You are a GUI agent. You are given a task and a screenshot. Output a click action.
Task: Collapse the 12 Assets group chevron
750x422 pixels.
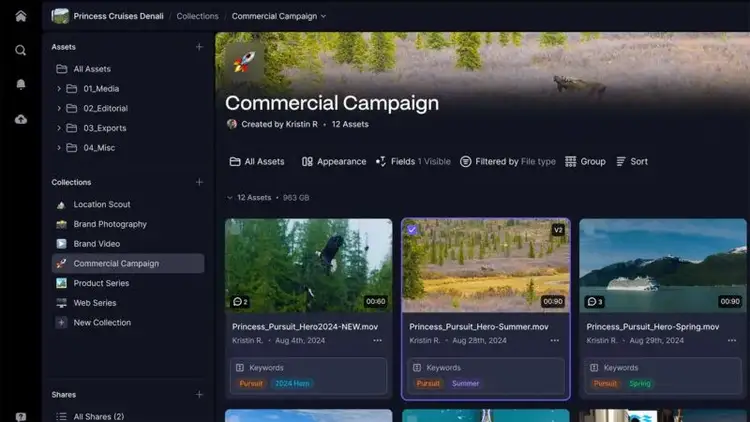[231, 198]
